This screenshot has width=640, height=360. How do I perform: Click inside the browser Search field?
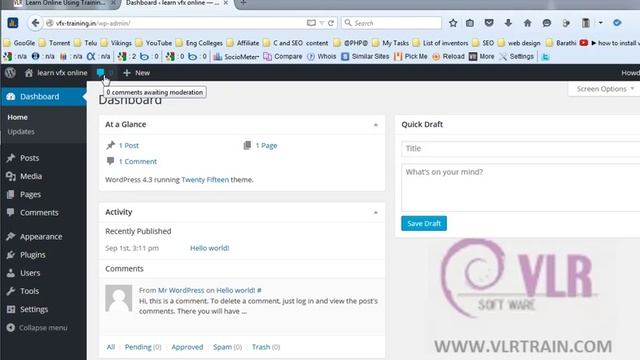click(392, 23)
